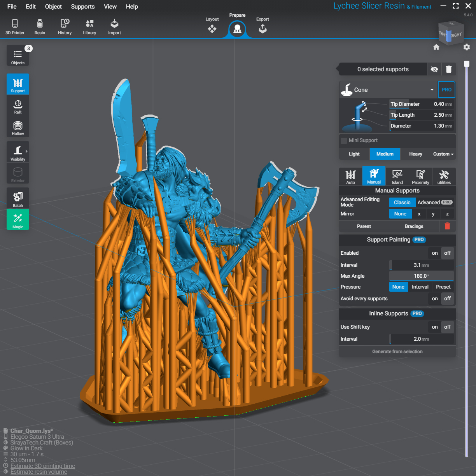Open the Batch tool
The width and height of the screenshot is (476, 476).
18,199
